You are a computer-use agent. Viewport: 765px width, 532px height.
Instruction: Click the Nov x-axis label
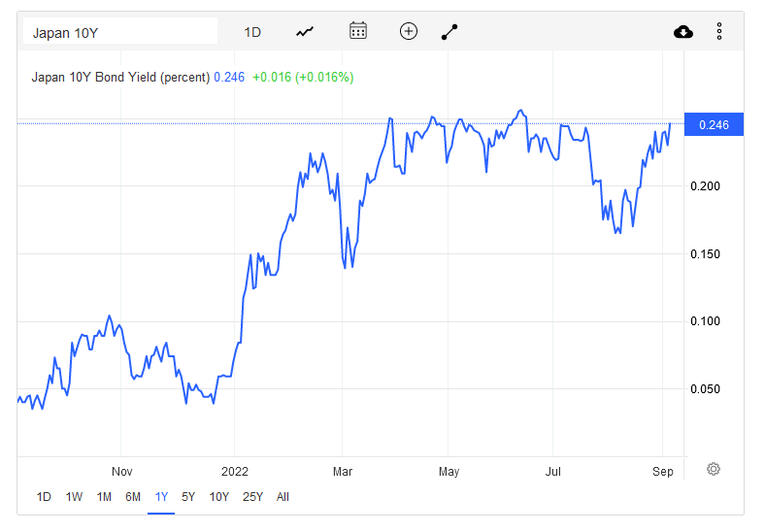[x=121, y=472]
